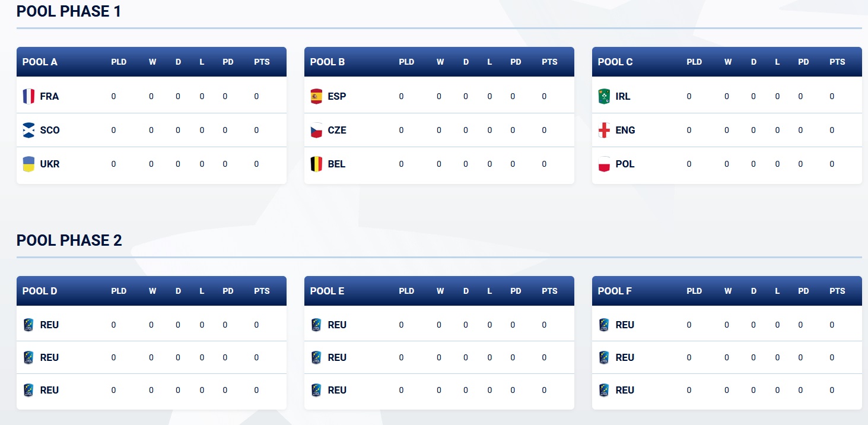Click the PLD column header in Pool F

694,291
